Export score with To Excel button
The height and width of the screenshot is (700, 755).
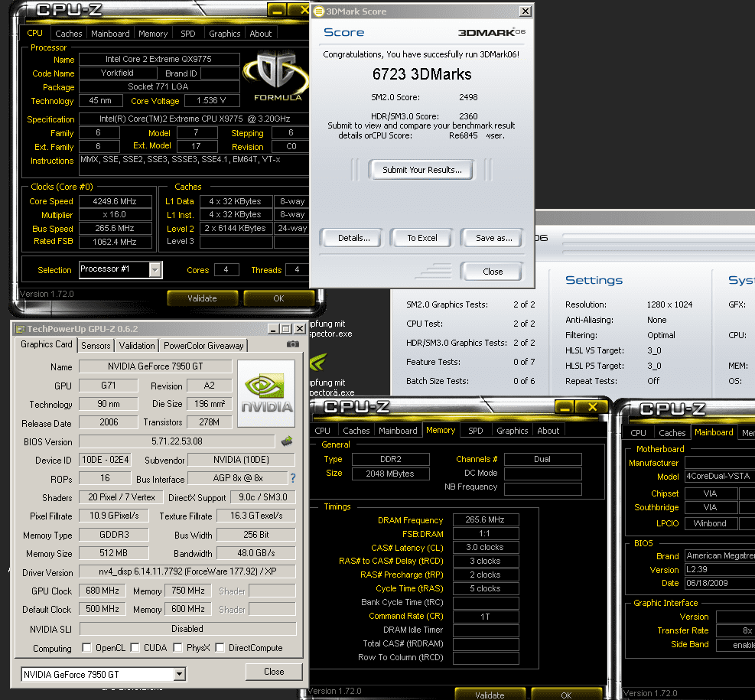(421, 238)
